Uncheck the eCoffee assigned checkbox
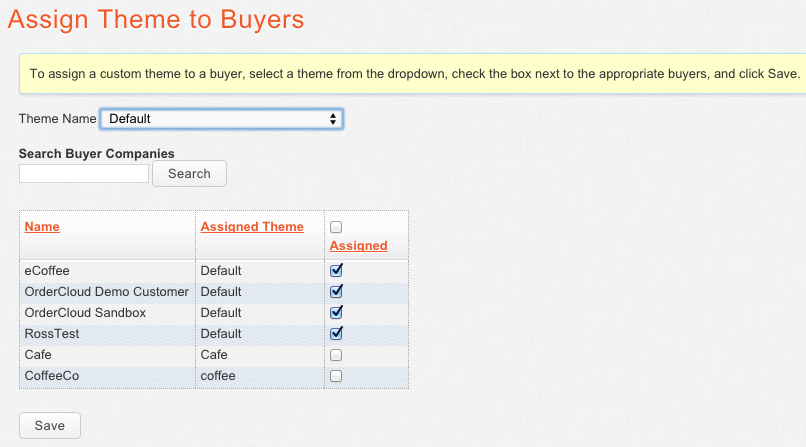Viewport: 806px width, 447px height. 336,270
